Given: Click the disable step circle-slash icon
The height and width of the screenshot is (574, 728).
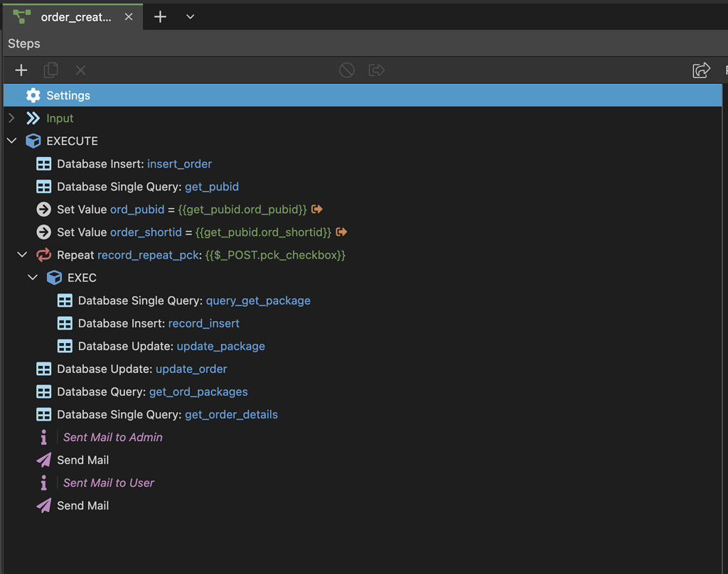Looking at the screenshot, I should coord(346,70).
